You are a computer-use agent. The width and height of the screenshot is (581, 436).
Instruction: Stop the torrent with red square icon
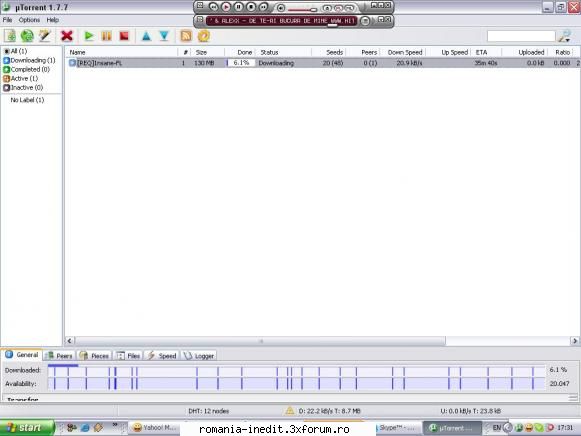pos(124,36)
